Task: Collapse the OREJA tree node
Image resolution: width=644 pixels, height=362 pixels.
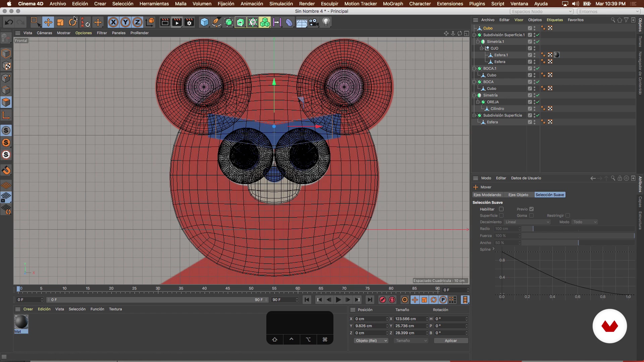Action: click(x=478, y=102)
